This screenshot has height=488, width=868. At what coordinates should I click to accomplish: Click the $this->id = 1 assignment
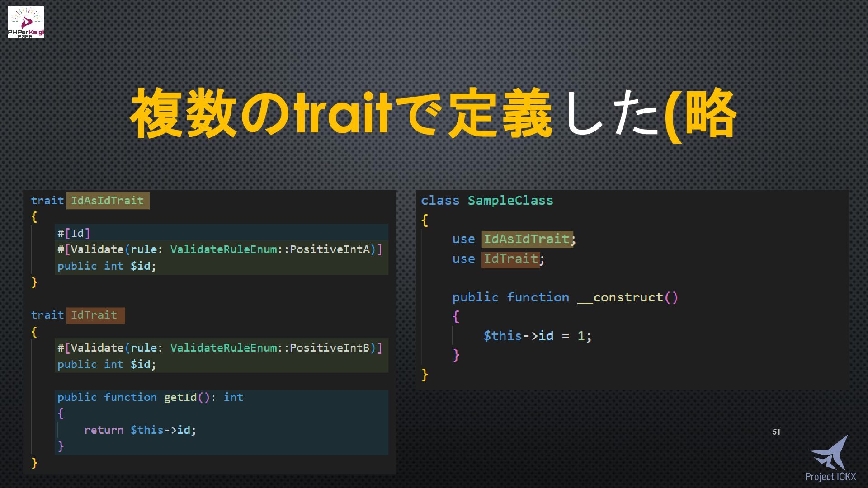pyautogui.click(x=537, y=336)
